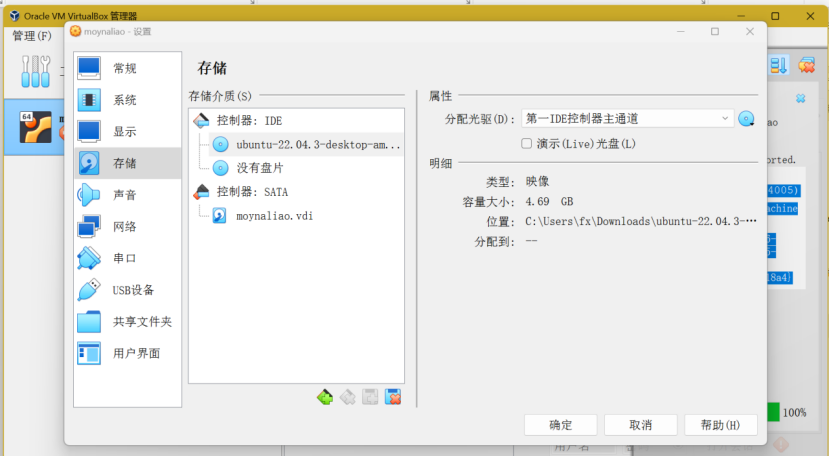Click the 位置 file path text
Viewport: 830px width, 457px height.
pos(640,221)
